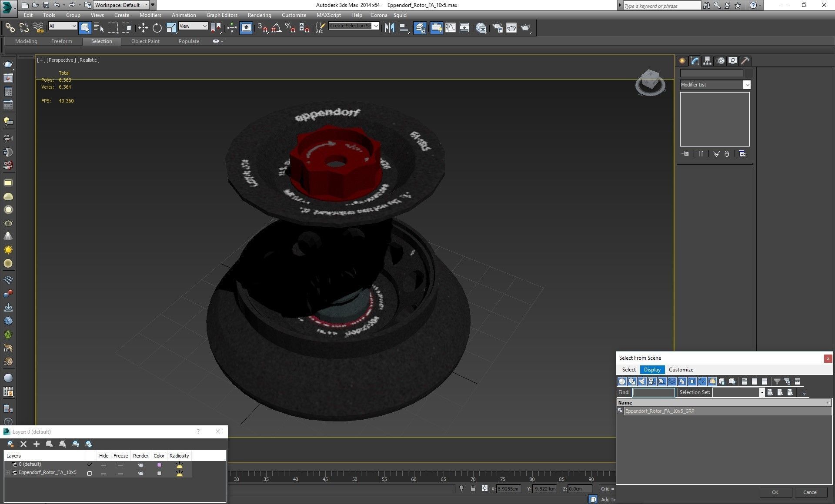Open Customize menu in Select From Scene
The height and width of the screenshot is (504, 835).
[681, 370]
